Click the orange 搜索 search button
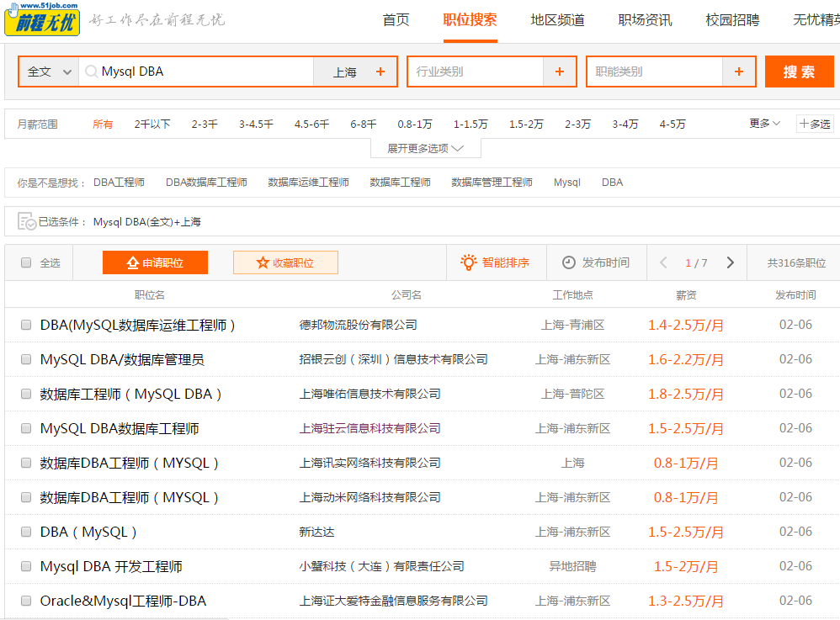This screenshot has height=620, width=840. point(798,71)
